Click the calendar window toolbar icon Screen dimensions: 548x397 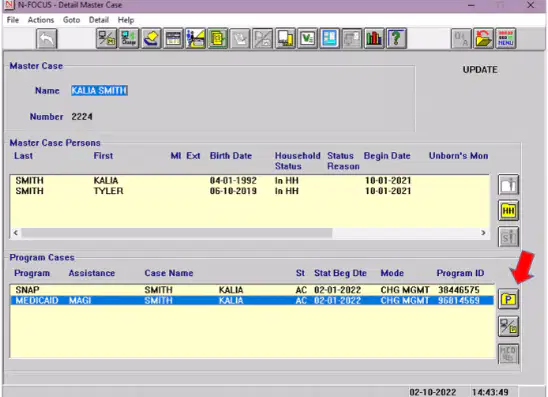click(x=173, y=38)
